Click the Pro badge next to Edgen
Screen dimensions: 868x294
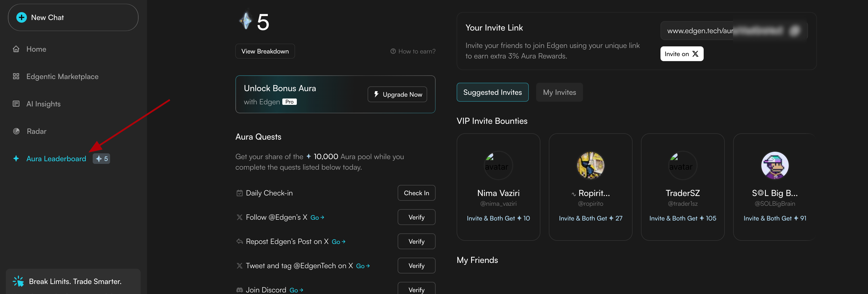289,102
